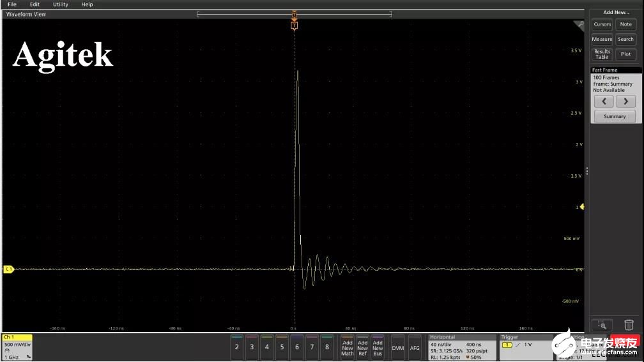This screenshot has width=644, height=362.
Task: Open the Measure panel
Action: (602, 39)
